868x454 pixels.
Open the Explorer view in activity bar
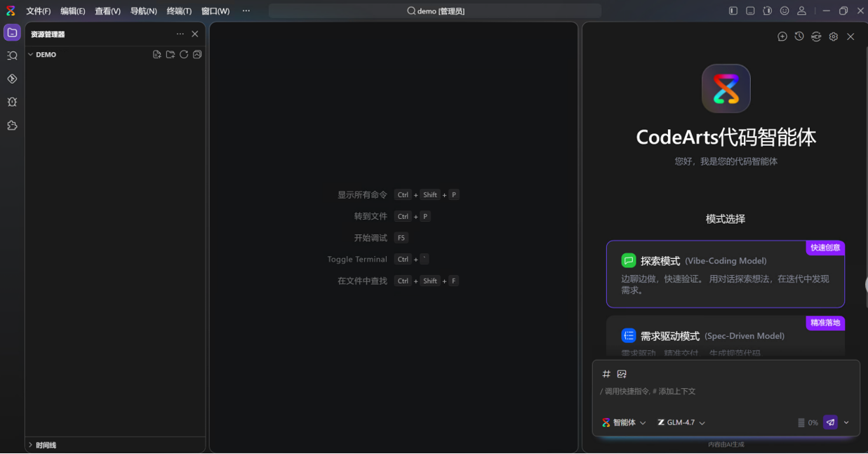tap(12, 33)
